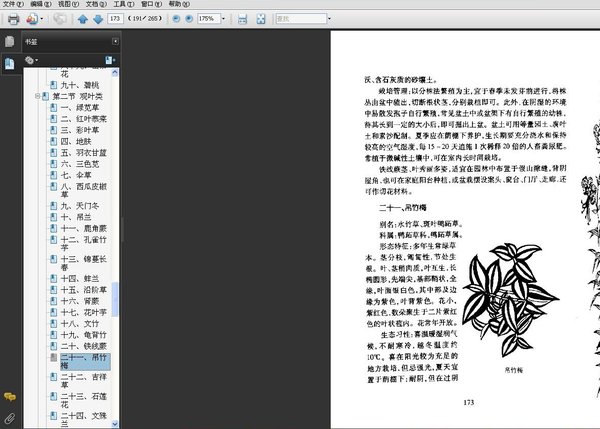Select bookmark 四、地肤
The height and width of the screenshot is (429, 600).
click(x=76, y=141)
